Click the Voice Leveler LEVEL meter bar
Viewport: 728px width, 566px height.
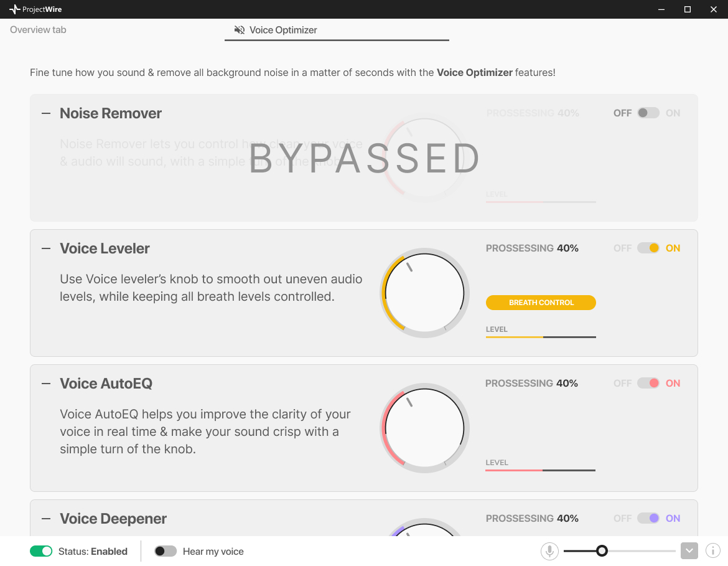[x=541, y=337]
